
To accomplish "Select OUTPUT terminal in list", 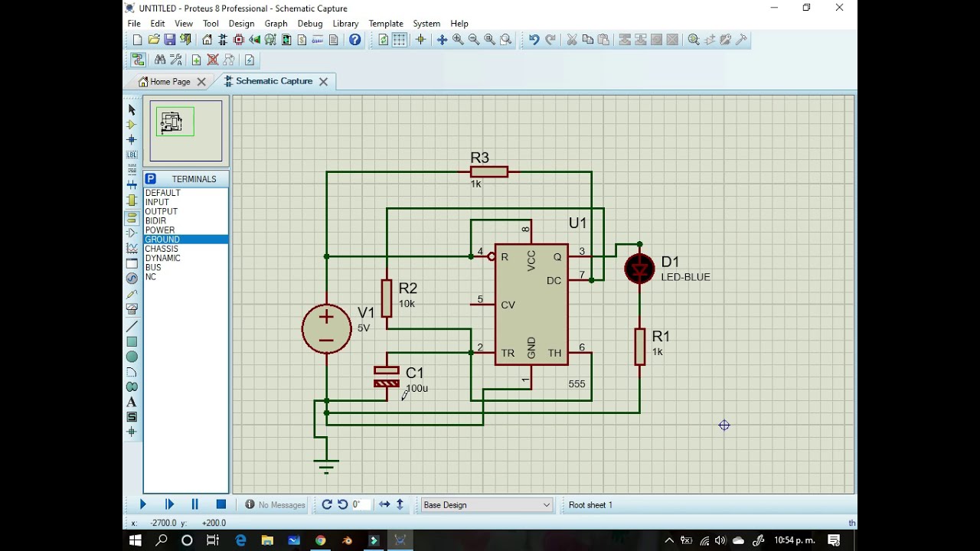I will pos(185,211).
